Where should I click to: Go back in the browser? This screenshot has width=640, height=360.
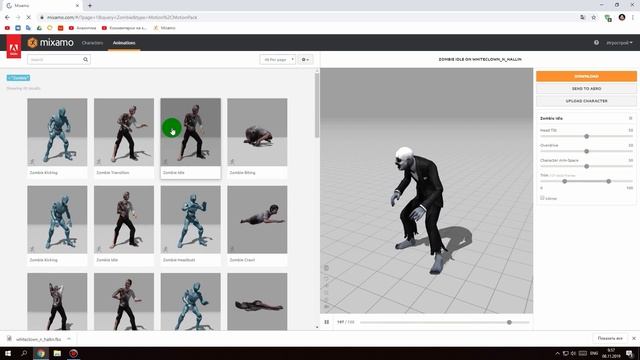click(7, 18)
